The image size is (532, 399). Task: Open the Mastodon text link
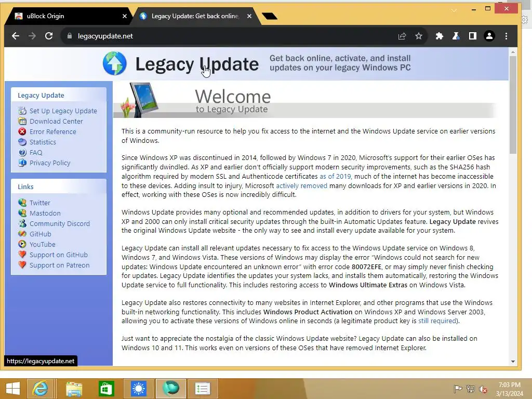pos(45,213)
